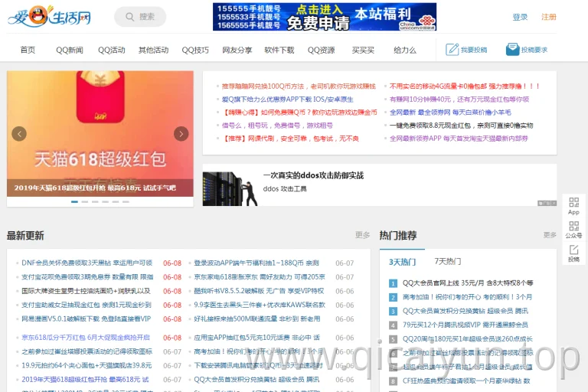This screenshot has width=588, height=392.
Task: Open the App QR code icon
Action: coord(573,203)
